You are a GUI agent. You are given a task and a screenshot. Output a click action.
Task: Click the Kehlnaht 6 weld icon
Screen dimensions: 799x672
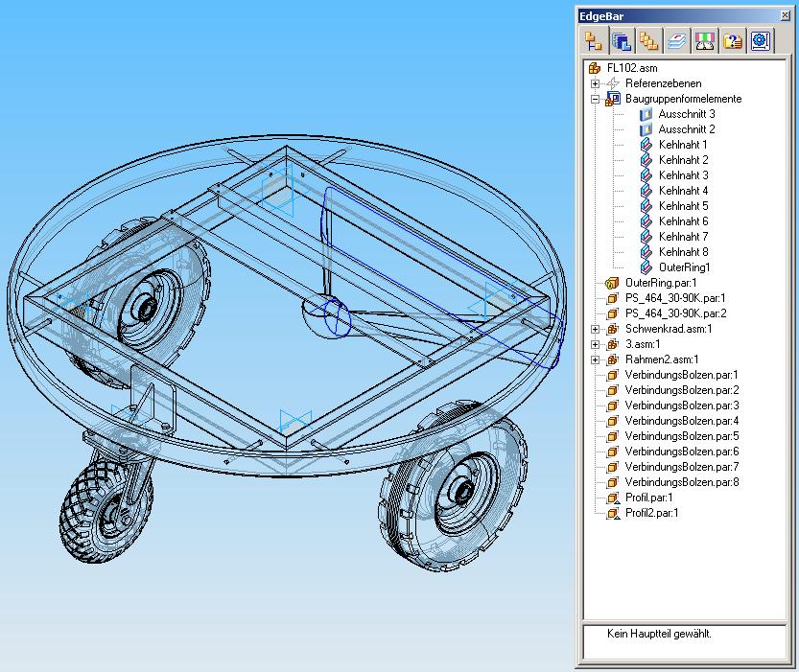point(646,221)
